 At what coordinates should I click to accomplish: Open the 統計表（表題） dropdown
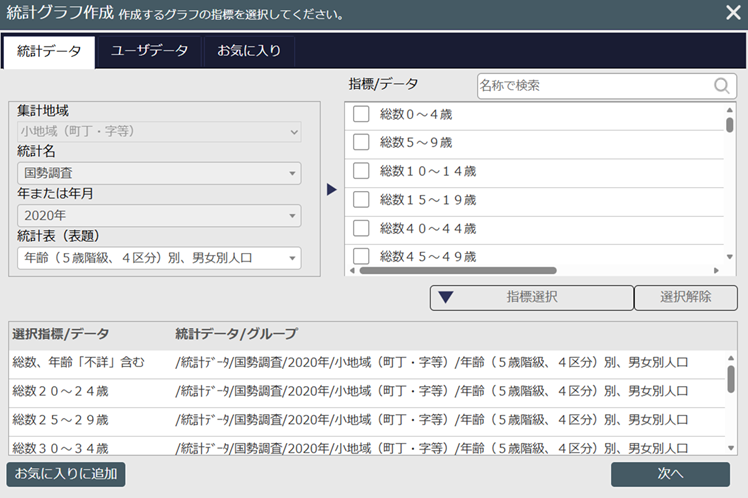point(159,258)
